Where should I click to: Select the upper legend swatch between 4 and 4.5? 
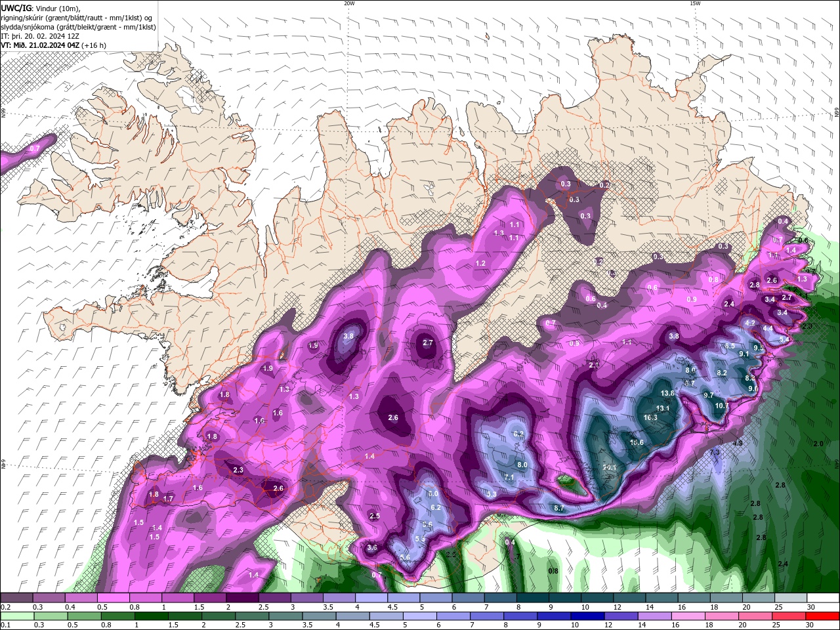[x=371, y=598]
